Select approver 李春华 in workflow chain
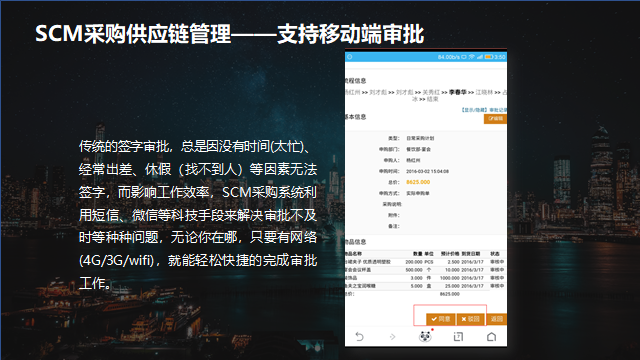Viewport: 640px width, 360px height. [x=458, y=92]
